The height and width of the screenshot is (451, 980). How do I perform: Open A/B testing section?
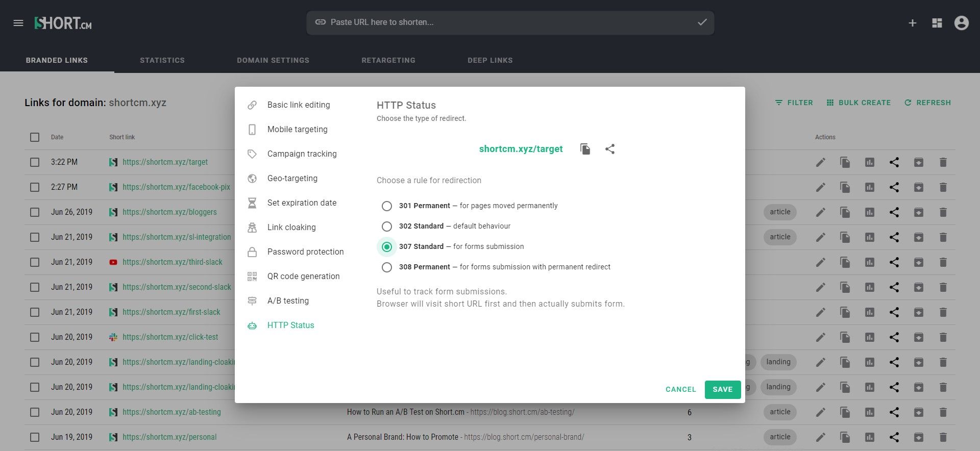click(x=288, y=301)
